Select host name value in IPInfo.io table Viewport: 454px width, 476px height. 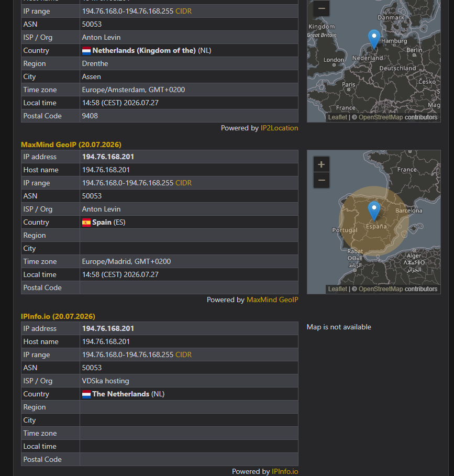click(x=106, y=342)
